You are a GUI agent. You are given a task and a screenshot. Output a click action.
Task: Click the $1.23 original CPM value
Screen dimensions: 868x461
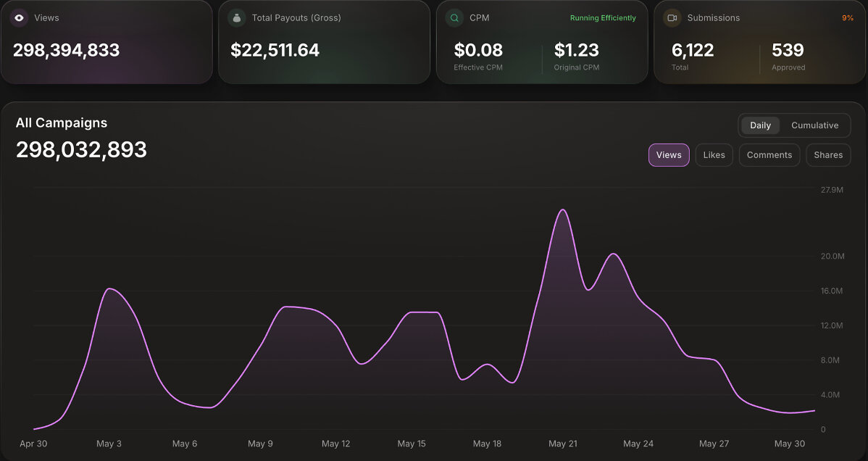pos(576,50)
